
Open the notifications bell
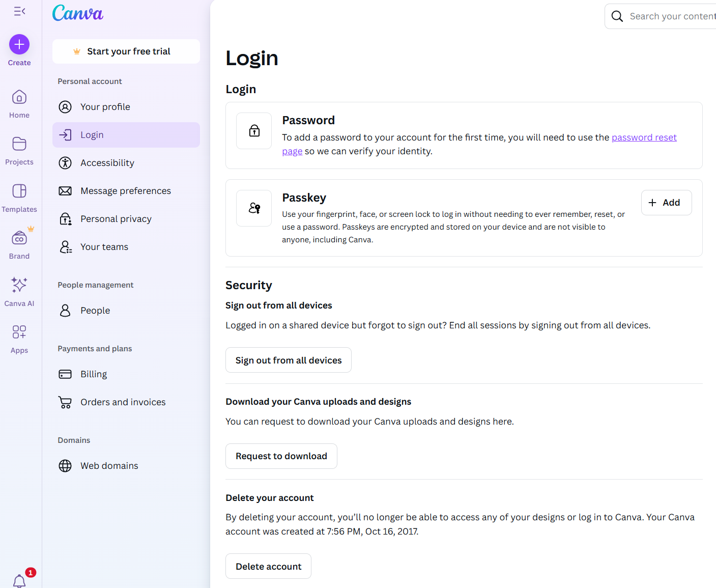(19, 581)
